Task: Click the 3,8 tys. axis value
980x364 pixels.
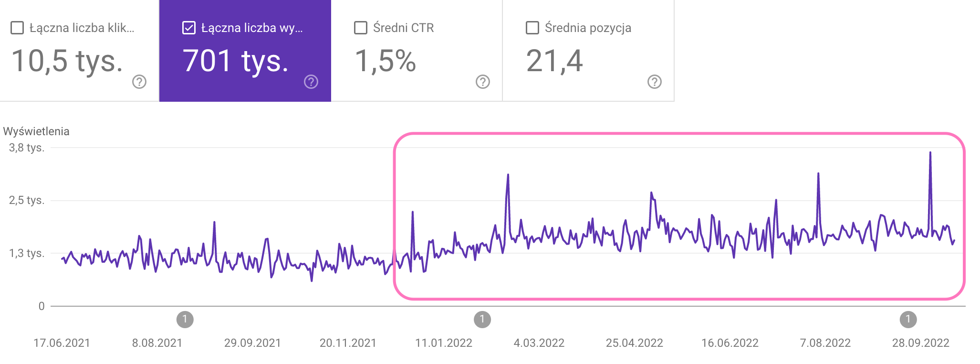Action: (x=28, y=149)
